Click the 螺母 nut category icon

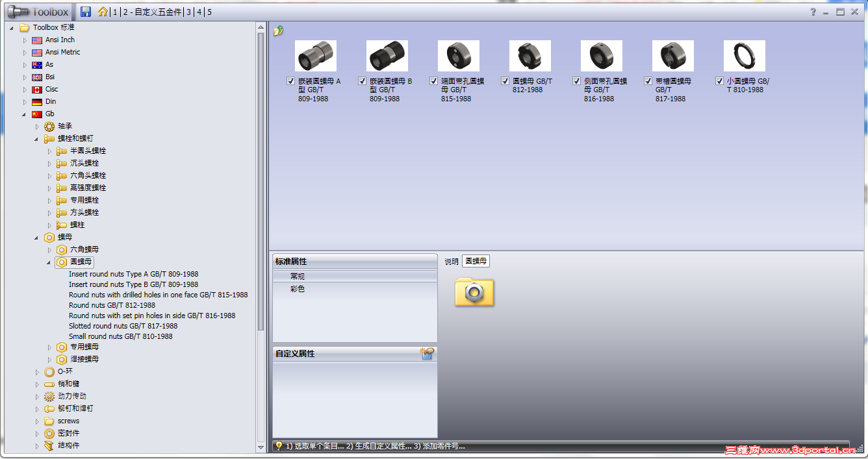tap(49, 237)
